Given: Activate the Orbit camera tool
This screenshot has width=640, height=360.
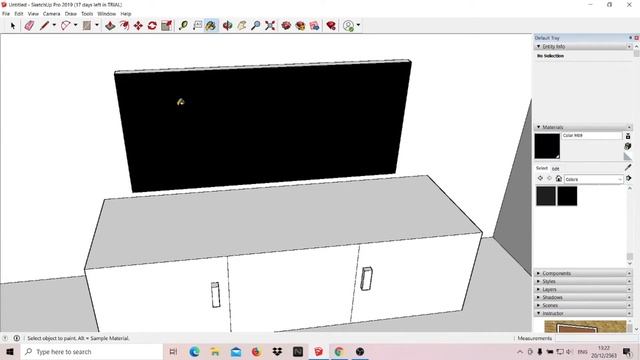Looking at the screenshot, I should 227,26.
